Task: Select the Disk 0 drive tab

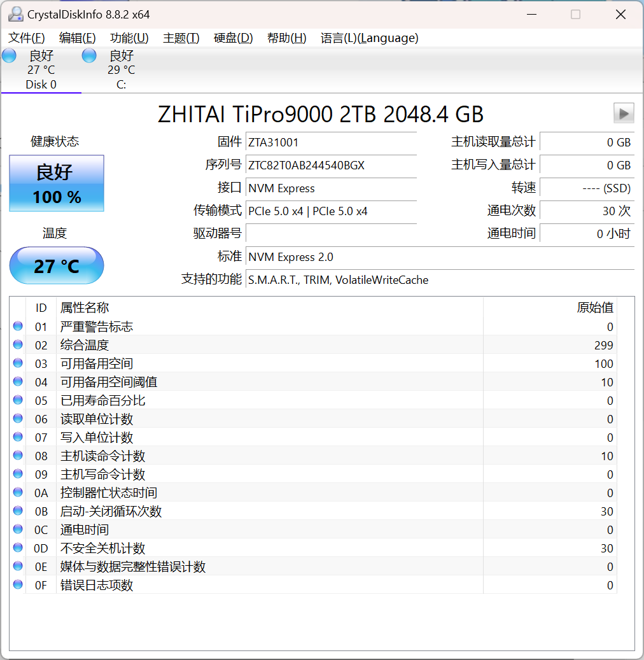Action: [x=41, y=70]
